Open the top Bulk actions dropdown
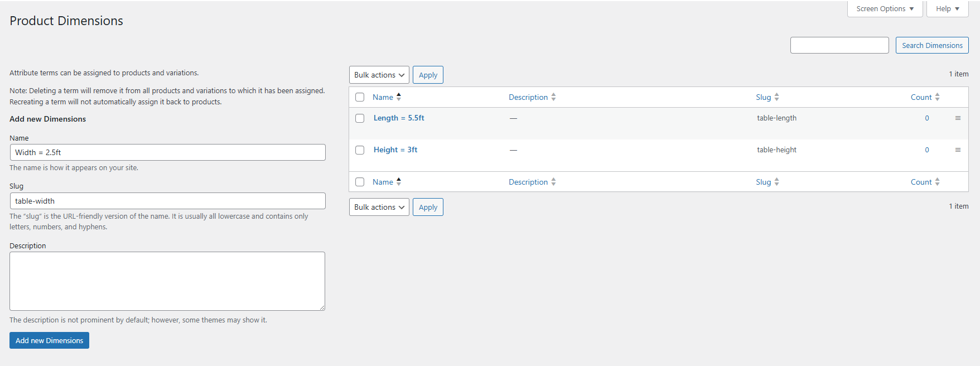Screen dimensions: 980x366 point(379,75)
